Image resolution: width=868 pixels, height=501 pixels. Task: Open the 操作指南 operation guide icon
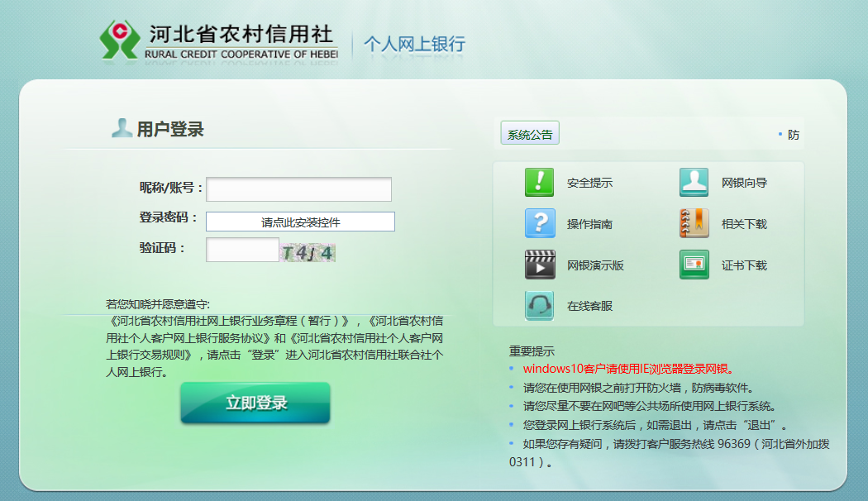coord(539,223)
